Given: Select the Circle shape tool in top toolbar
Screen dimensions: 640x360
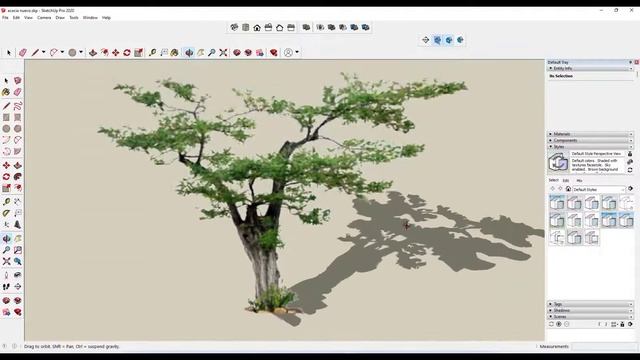Looking at the screenshot, I should coord(72,53).
